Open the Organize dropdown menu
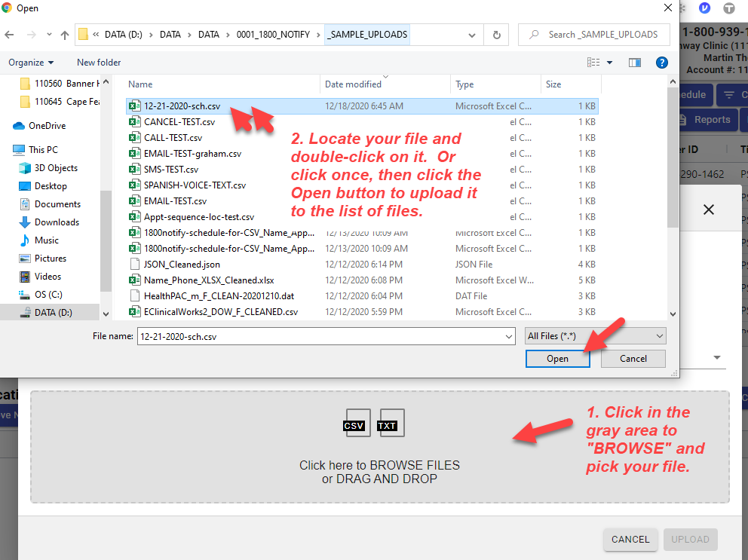The image size is (748, 560). click(x=31, y=63)
